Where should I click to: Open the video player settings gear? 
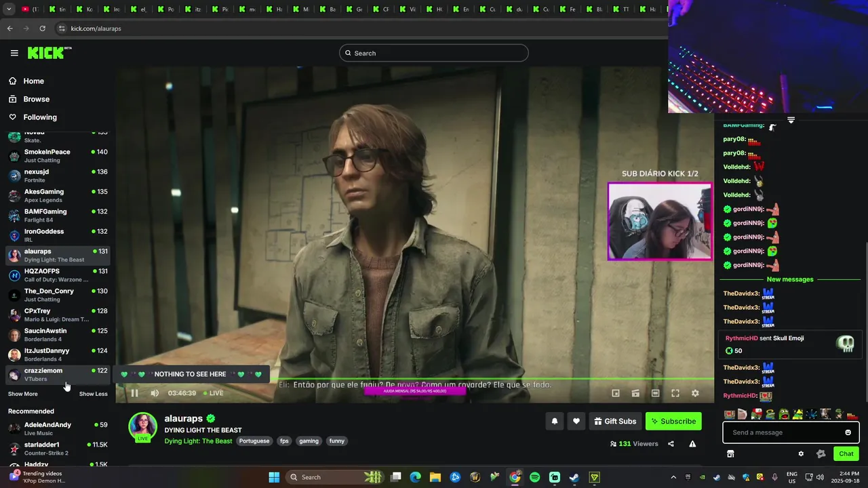click(x=695, y=393)
